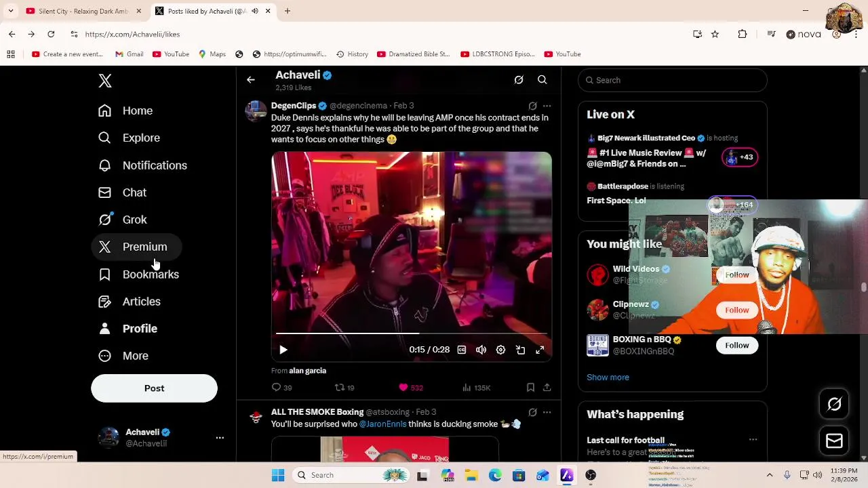868x488 pixels.
Task: Open video settings gear
Action: [500, 350]
